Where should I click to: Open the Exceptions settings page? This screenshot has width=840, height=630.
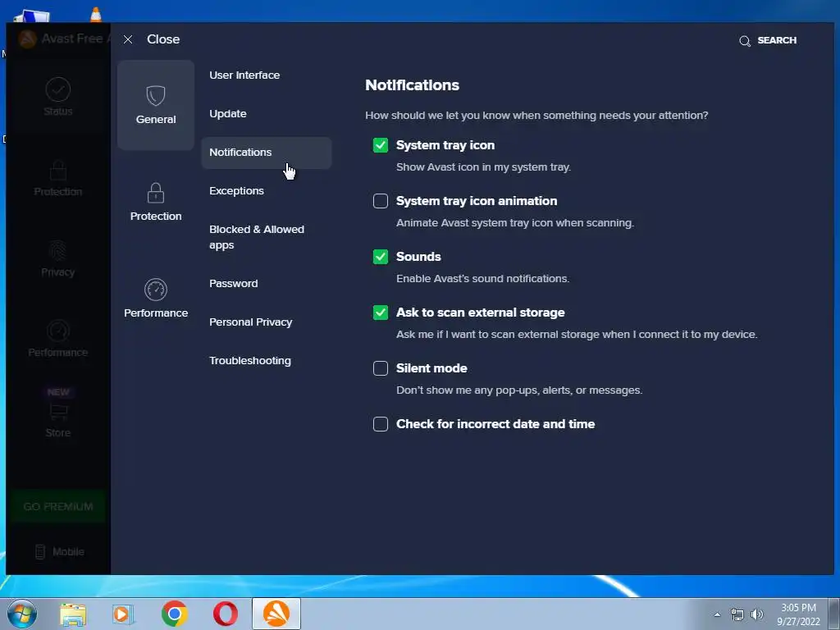click(236, 191)
